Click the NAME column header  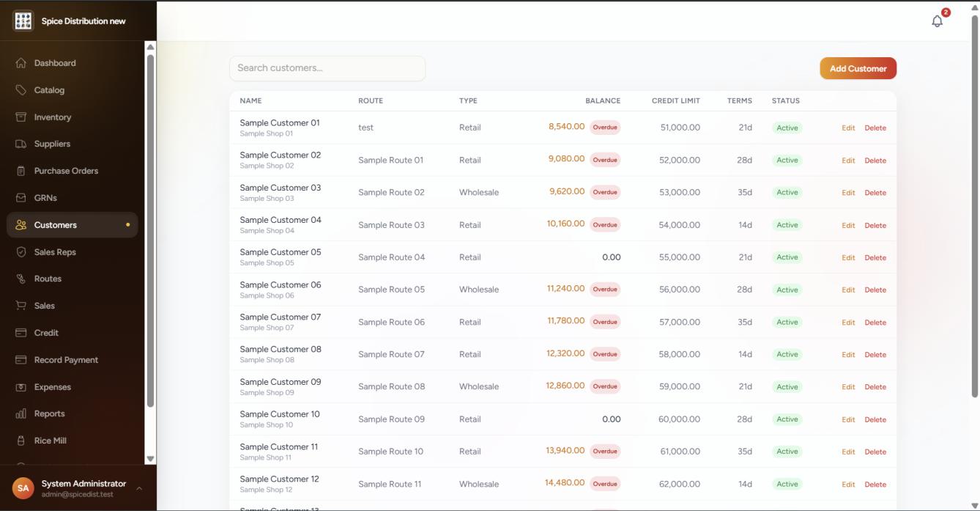pos(250,101)
